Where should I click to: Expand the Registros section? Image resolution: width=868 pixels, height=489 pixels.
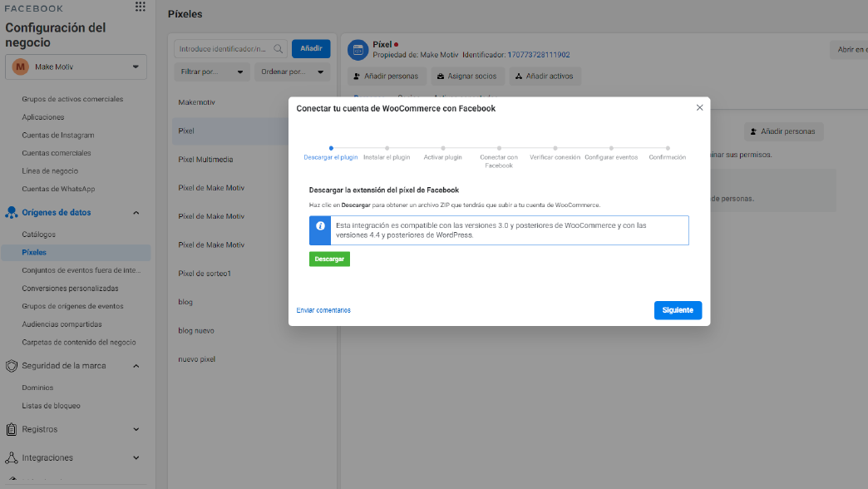click(x=136, y=429)
